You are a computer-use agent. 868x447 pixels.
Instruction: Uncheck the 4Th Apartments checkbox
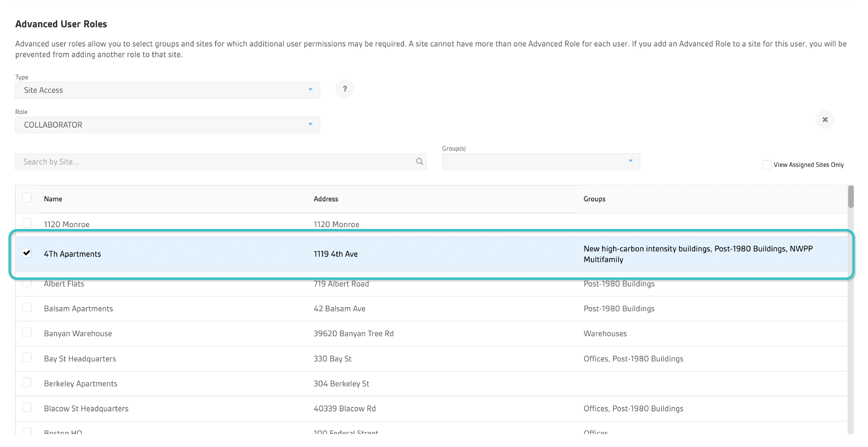[x=27, y=253]
